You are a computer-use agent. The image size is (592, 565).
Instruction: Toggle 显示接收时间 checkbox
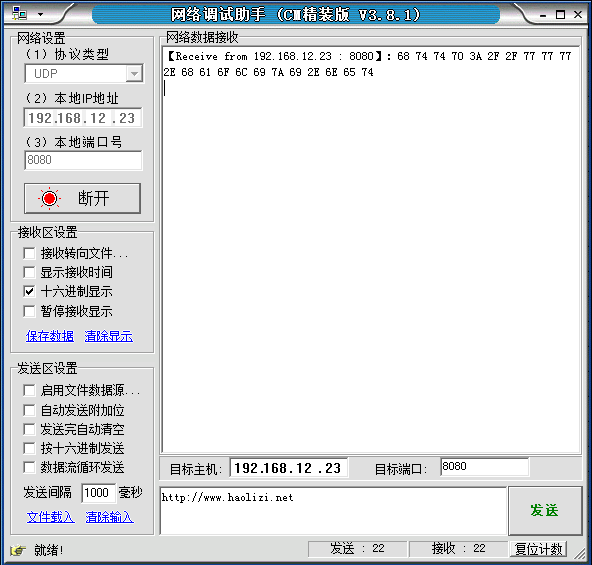(x=29, y=272)
